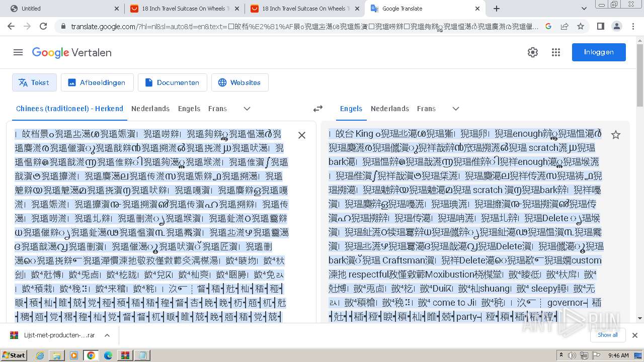Select the Documenten translation mode

[173, 82]
